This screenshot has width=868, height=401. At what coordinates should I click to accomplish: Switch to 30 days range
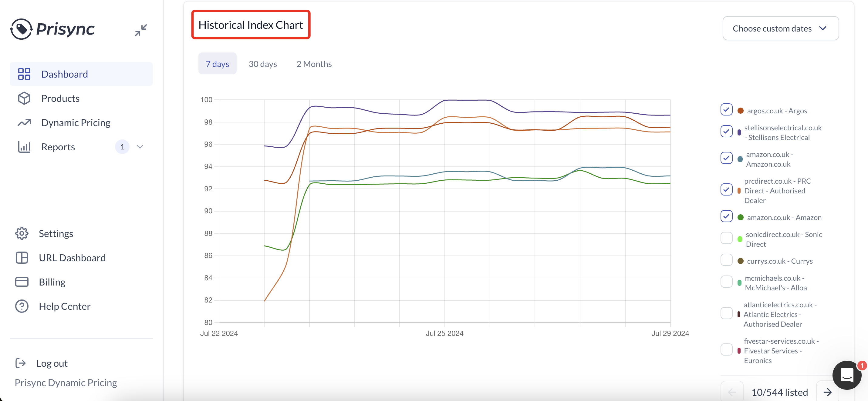click(x=263, y=64)
